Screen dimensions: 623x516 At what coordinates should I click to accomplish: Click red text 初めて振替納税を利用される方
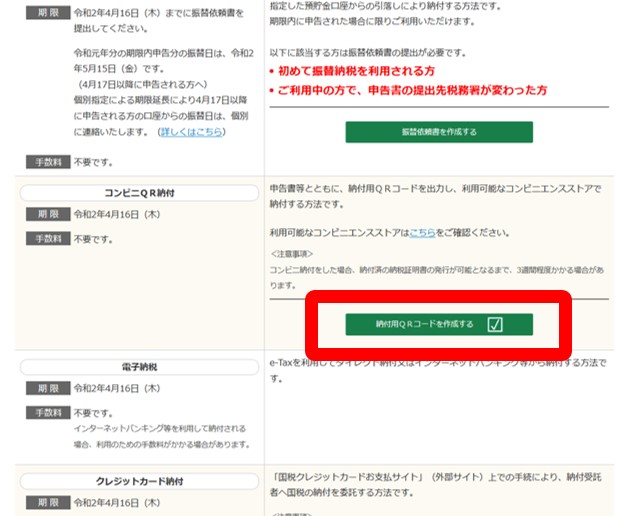[x=356, y=71]
